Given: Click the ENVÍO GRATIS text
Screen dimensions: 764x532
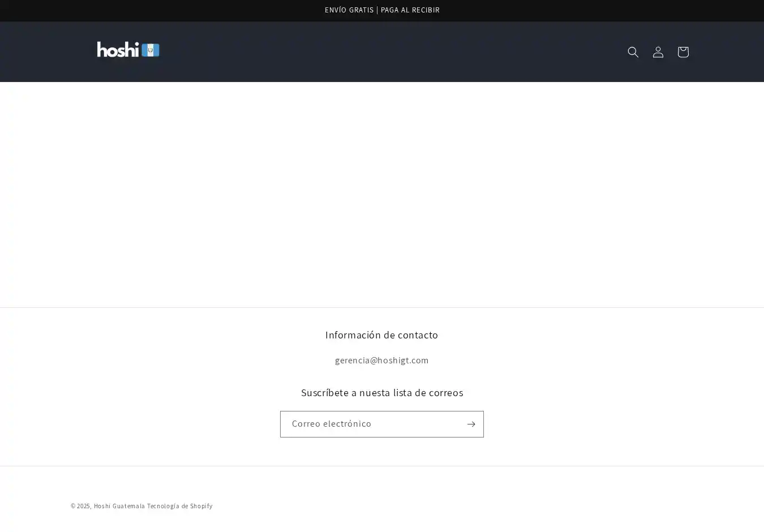Looking at the screenshot, I should point(349,10).
